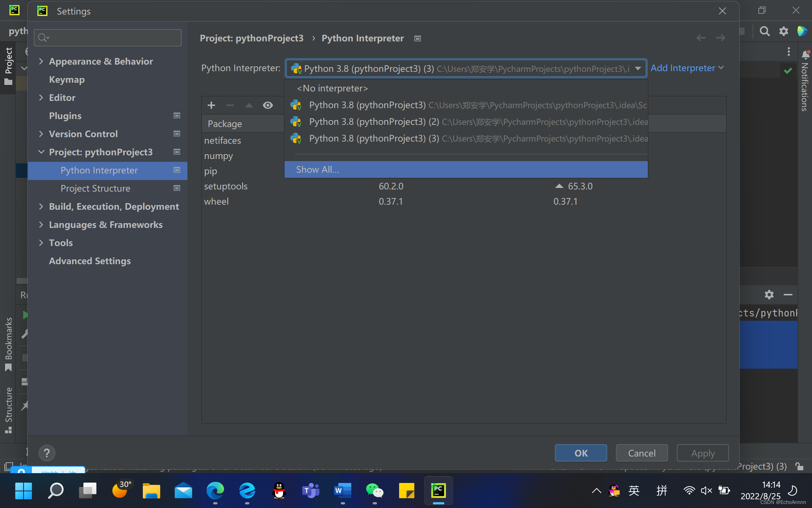
Task: Open the Editor settings section
Action: point(62,97)
